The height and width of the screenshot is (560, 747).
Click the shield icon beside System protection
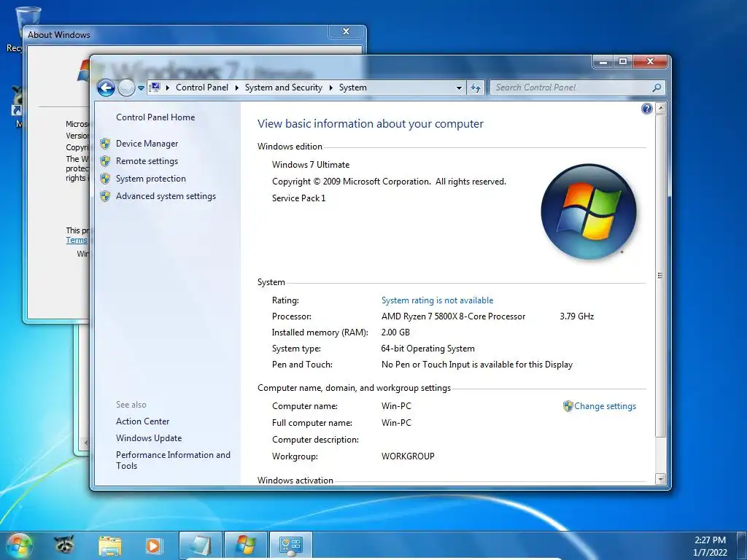click(x=105, y=179)
